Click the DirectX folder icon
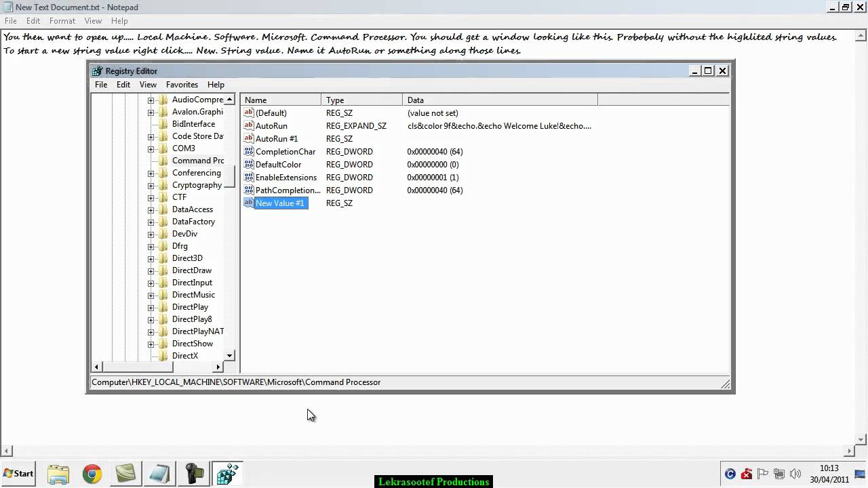Viewport: 868px width, 488px height. click(163, 356)
